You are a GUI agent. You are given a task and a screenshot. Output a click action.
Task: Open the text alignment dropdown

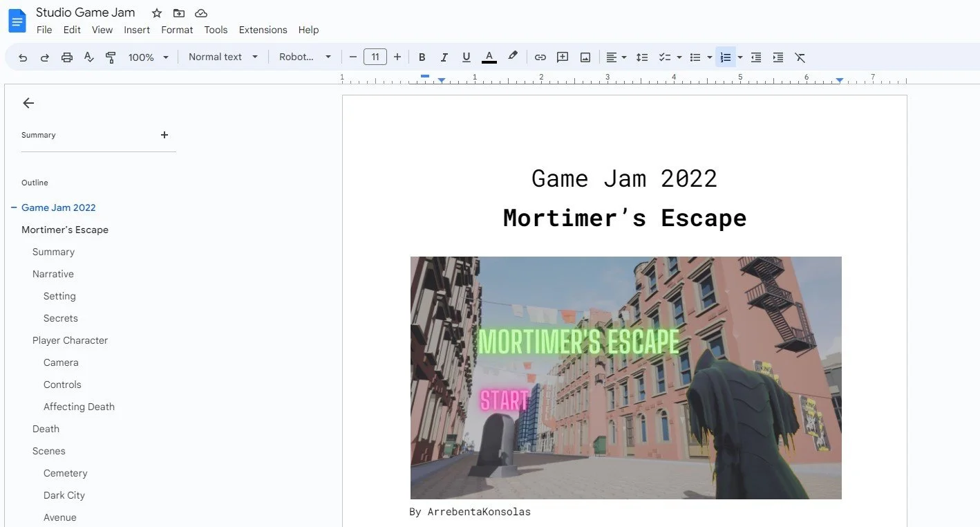(616, 57)
